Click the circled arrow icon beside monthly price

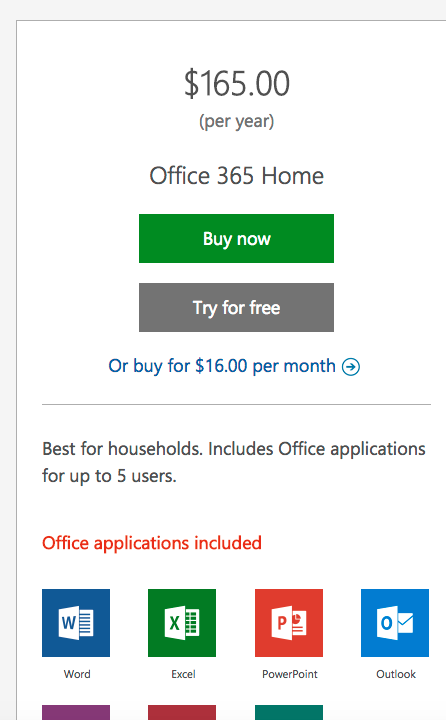(x=351, y=367)
